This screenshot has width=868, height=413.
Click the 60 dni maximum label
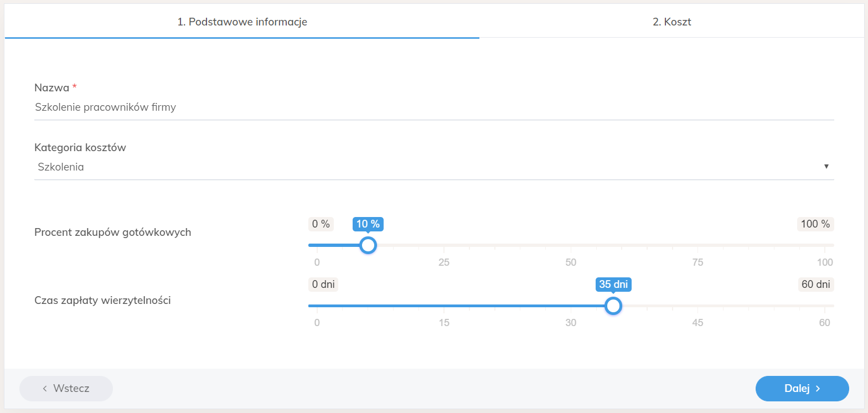click(x=815, y=285)
